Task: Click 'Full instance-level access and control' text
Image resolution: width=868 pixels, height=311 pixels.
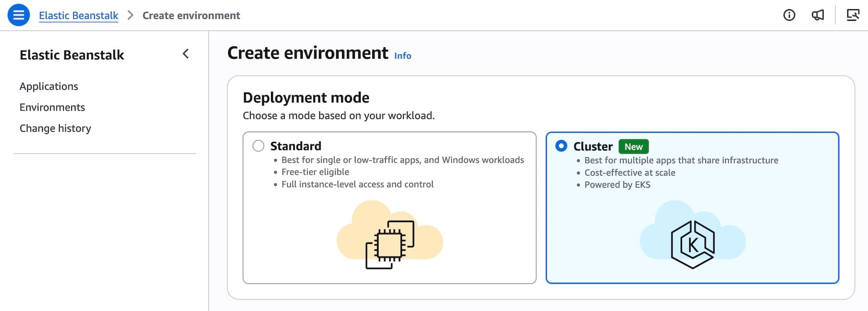Action: pos(357,184)
